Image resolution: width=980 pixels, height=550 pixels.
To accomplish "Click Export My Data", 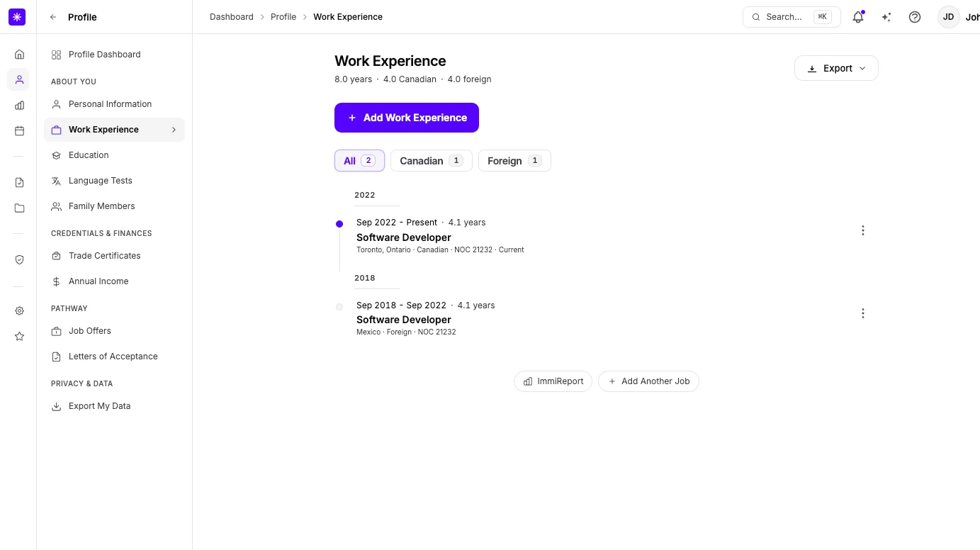I will [114, 406].
